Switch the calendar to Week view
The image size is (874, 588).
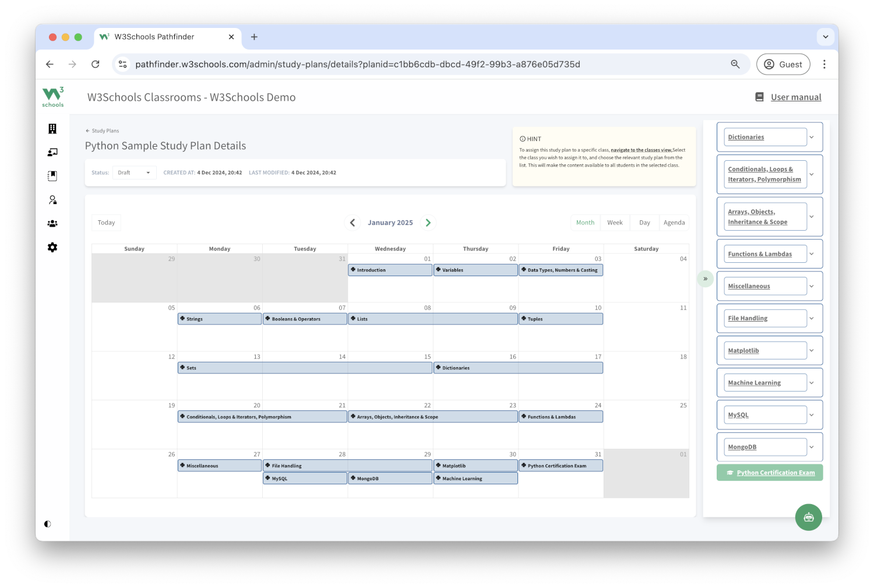pyautogui.click(x=615, y=223)
